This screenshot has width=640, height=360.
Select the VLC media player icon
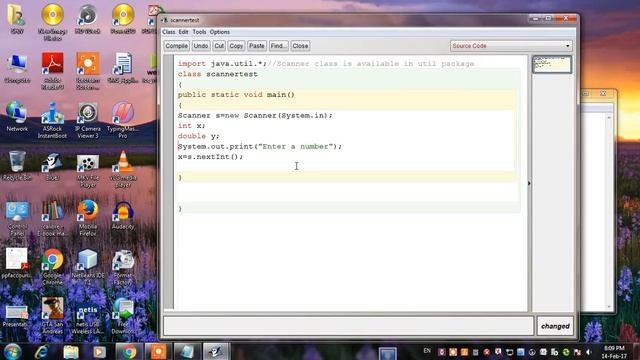pyautogui.click(x=123, y=170)
